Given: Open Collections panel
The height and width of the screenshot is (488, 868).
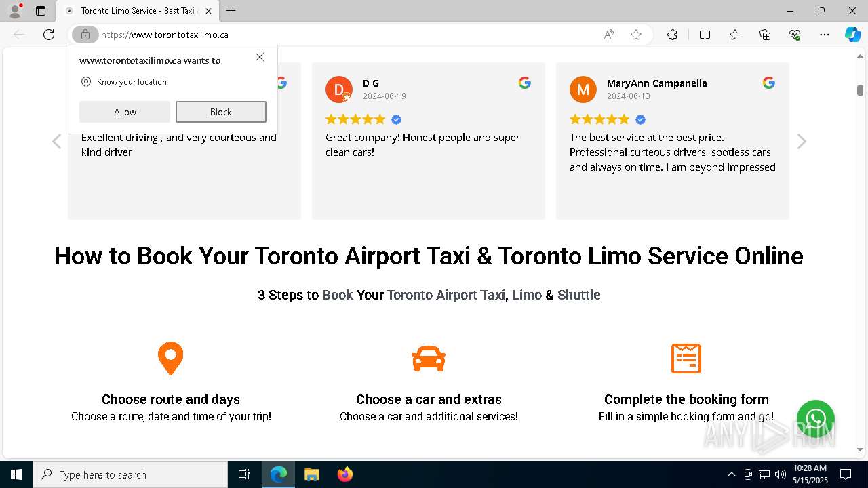Looking at the screenshot, I should tap(765, 35).
